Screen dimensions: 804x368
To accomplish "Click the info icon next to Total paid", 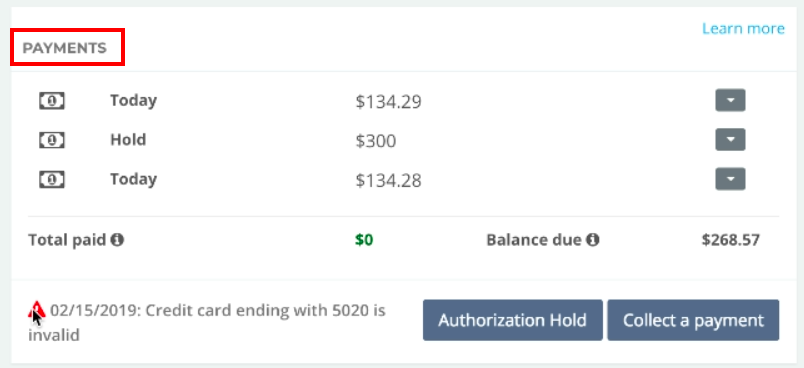I will tap(117, 239).
